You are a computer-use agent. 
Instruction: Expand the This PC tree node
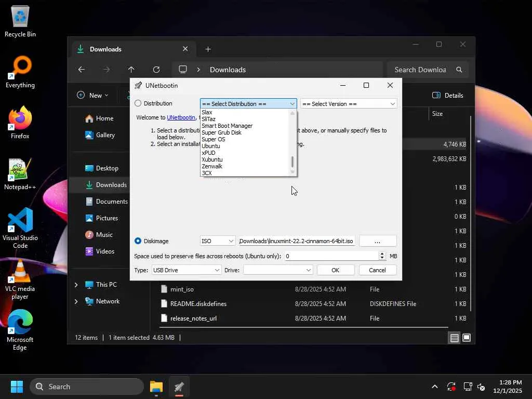pyautogui.click(x=76, y=285)
